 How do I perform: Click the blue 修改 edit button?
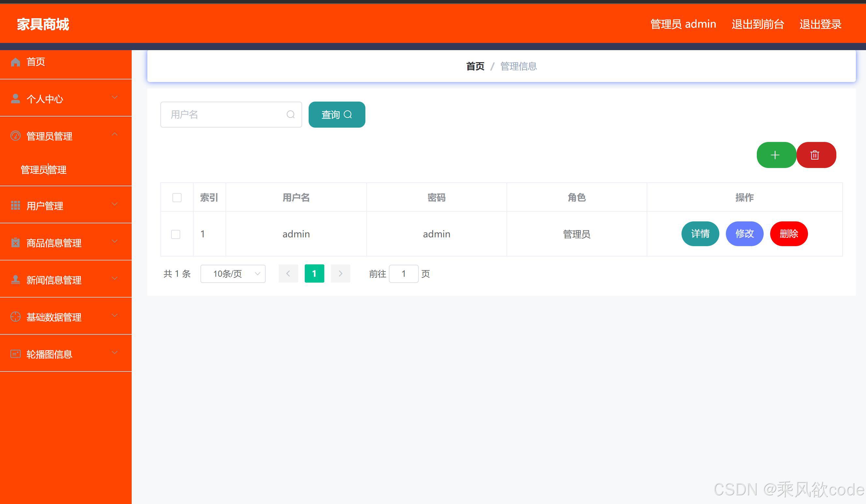coord(744,234)
